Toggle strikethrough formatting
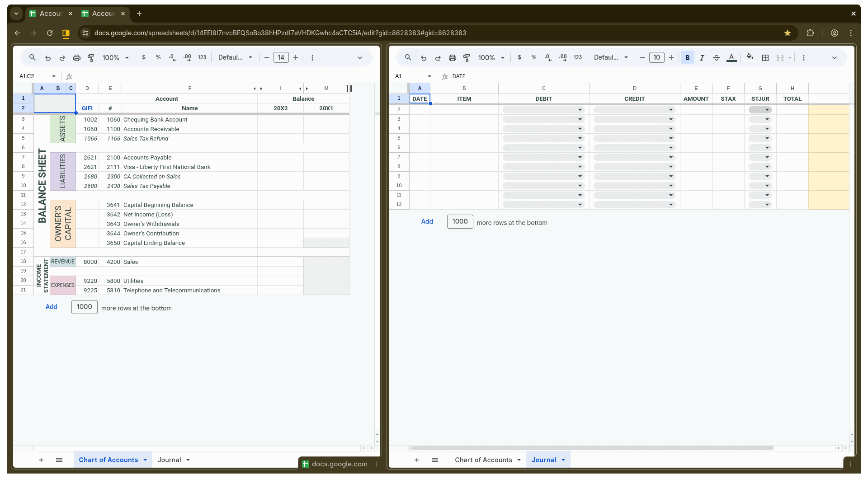 pos(716,57)
